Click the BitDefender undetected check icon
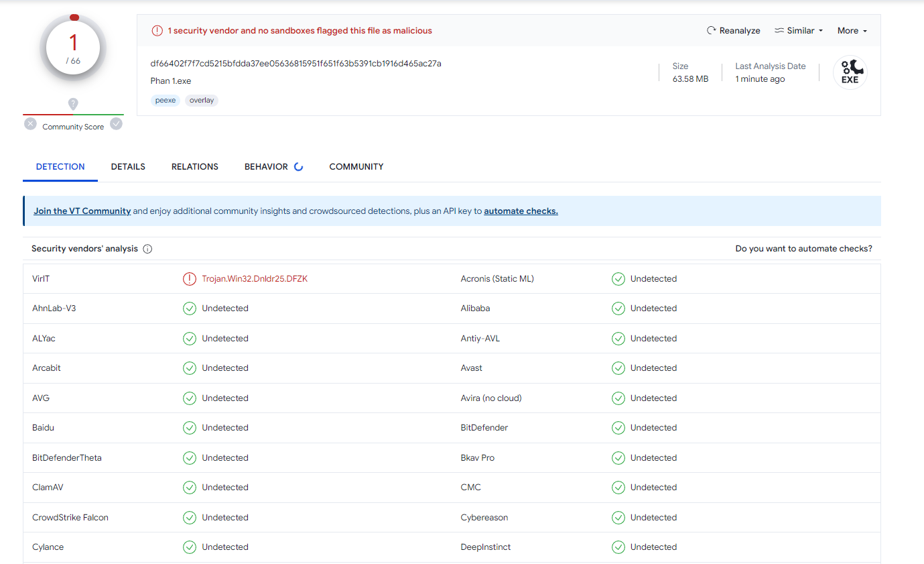Screen dimensions: 924x564 tap(618, 428)
